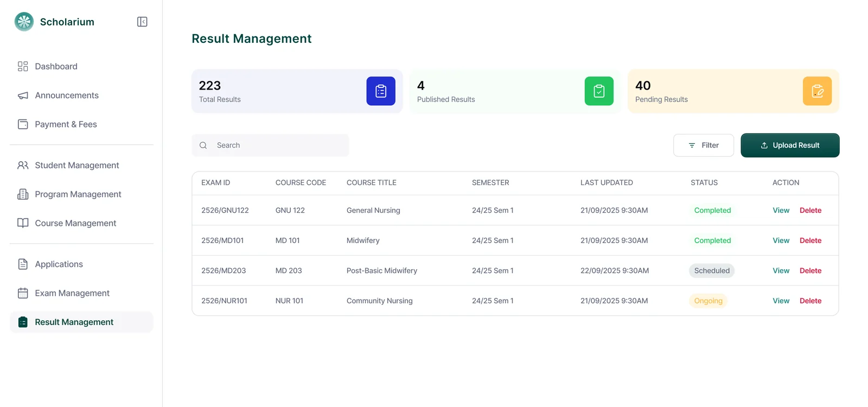This screenshot has height=407, width=868.
Task: Click the LAST UPDATED column header
Action: 607,183
